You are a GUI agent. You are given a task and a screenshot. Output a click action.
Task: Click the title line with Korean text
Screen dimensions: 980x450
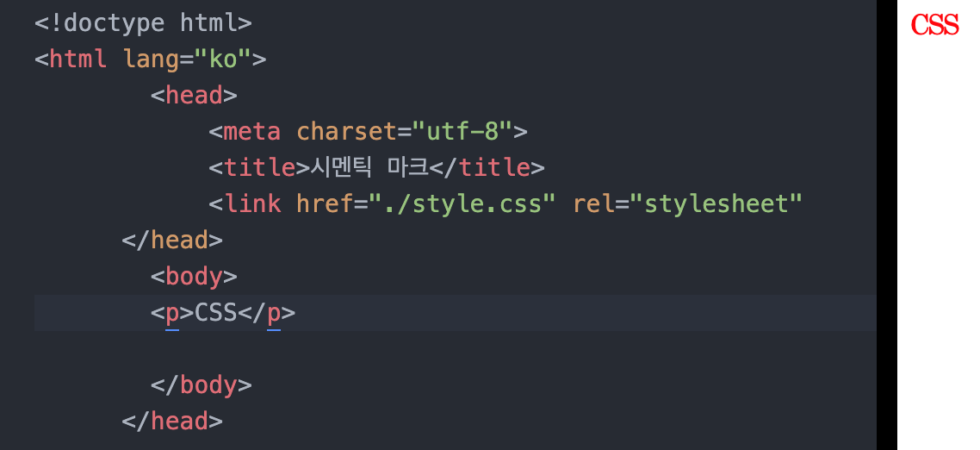pos(376,168)
